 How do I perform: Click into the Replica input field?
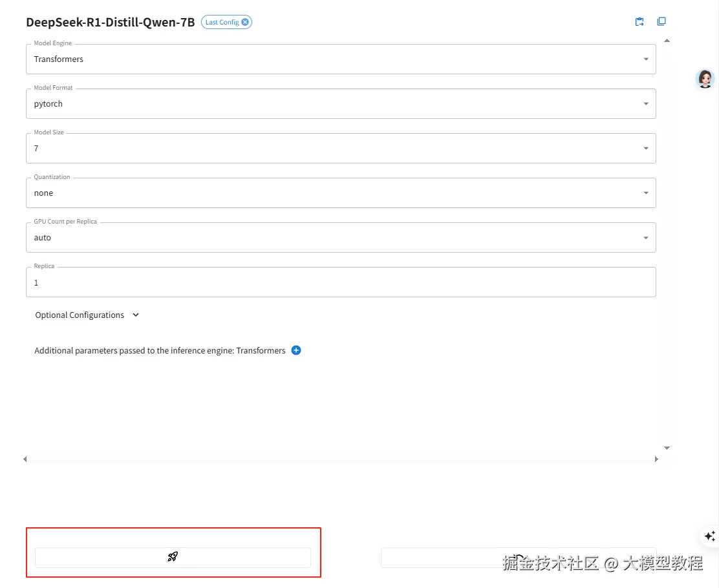point(341,282)
